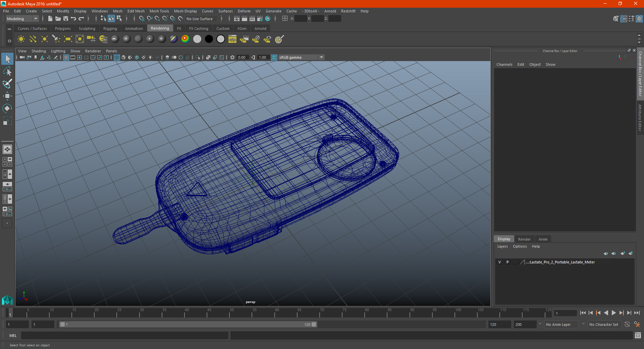Image resolution: width=644 pixels, height=349 pixels.
Task: Toggle auto keyframe button
Action: click(627, 324)
